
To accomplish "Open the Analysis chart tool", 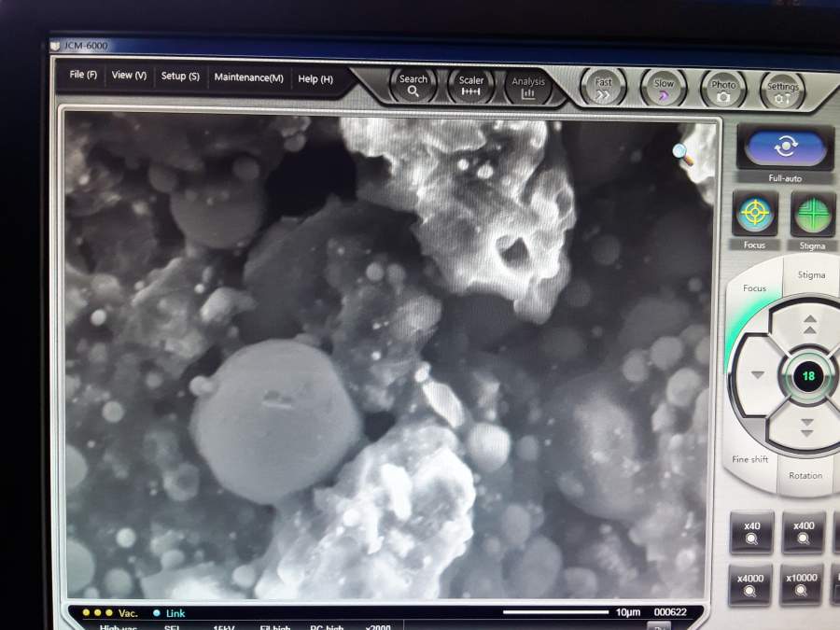I will [x=528, y=87].
